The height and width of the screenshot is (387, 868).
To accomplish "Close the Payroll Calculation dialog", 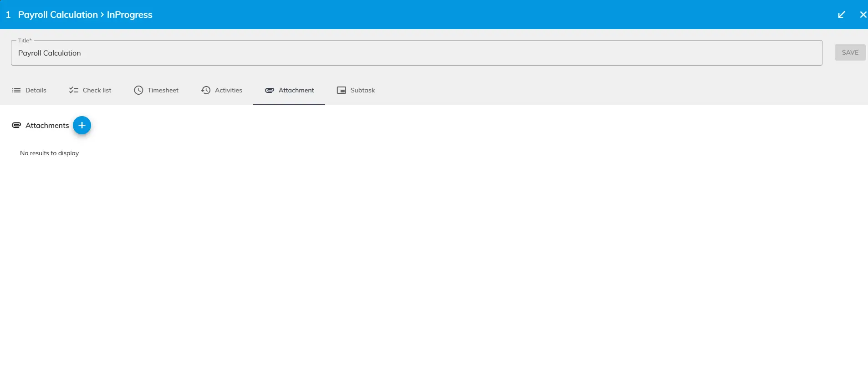I will (863, 15).
